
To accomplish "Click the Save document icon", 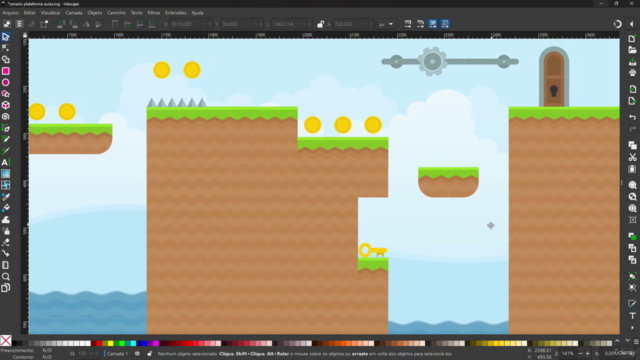I will (632, 62).
